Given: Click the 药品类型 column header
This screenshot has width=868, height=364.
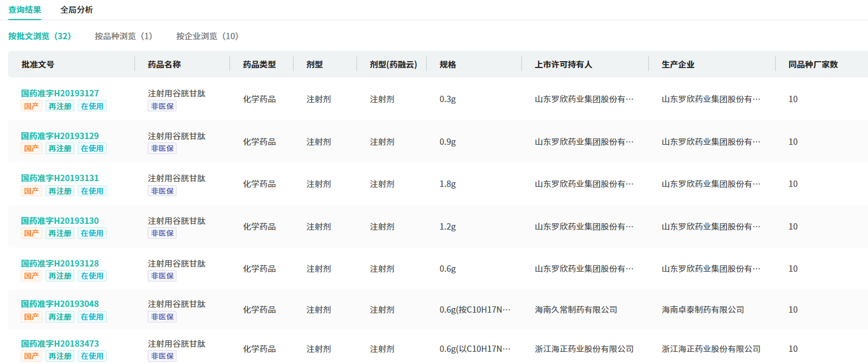Looking at the screenshot, I should (x=260, y=65).
